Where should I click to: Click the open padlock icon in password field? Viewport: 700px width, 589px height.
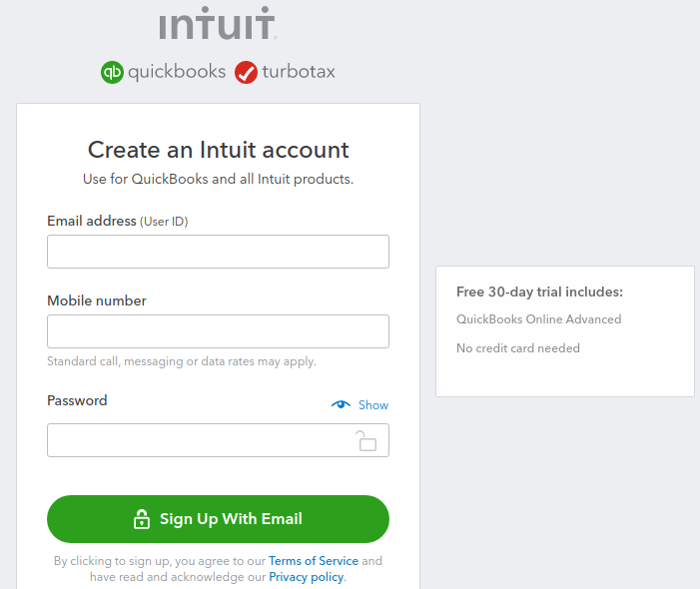[366, 441]
